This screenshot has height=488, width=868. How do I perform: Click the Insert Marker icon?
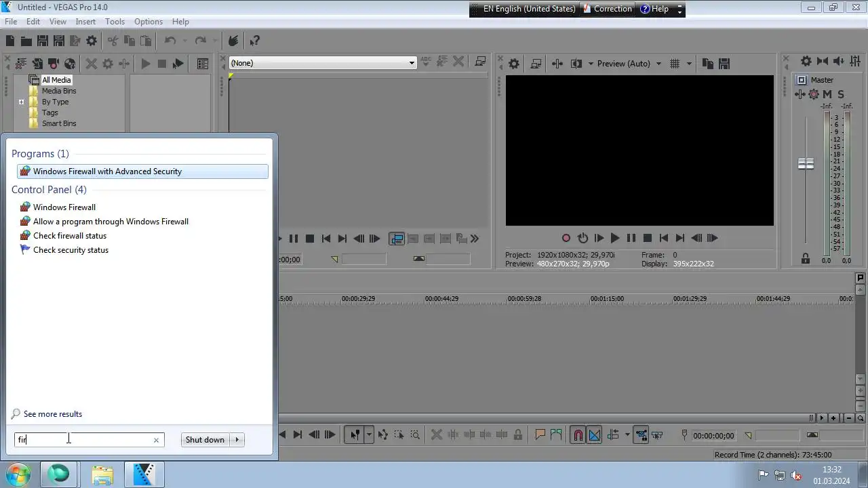click(x=540, y=435)
